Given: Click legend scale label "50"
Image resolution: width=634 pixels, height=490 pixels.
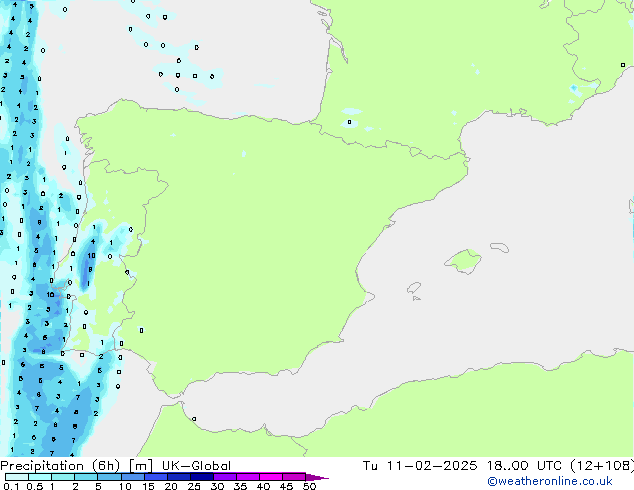Looking at the screenshot, I should (x=309, y=486).
